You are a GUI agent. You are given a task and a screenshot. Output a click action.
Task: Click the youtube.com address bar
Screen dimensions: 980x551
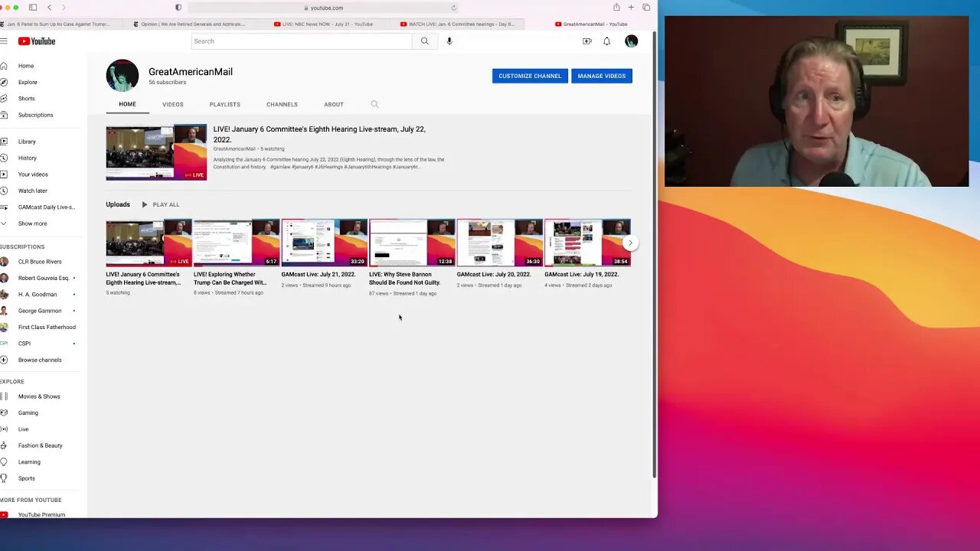click(323, 8)
